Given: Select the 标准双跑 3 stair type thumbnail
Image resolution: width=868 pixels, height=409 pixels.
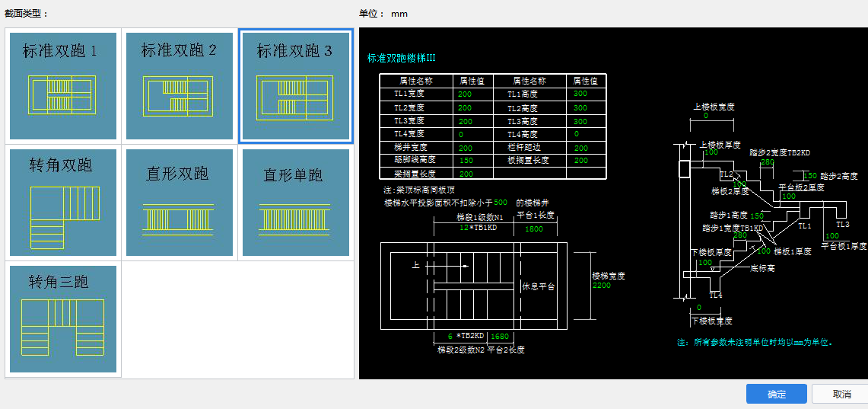Looking at the screenshot, I should [x=296, y=86].
